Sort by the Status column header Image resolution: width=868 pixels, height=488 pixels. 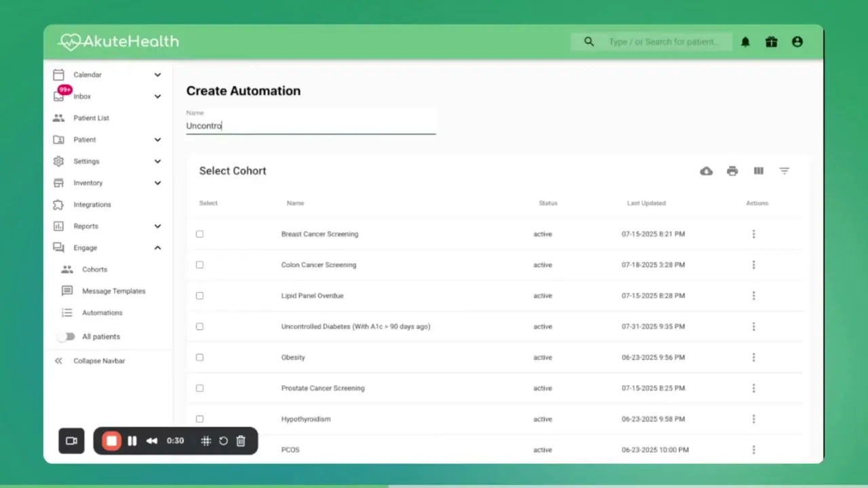(548, 203)
